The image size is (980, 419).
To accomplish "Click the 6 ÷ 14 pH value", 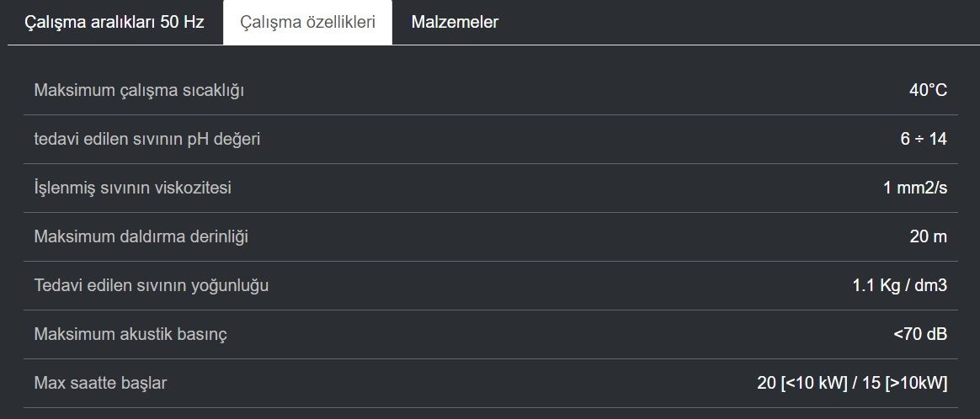I will coord(924,140).
